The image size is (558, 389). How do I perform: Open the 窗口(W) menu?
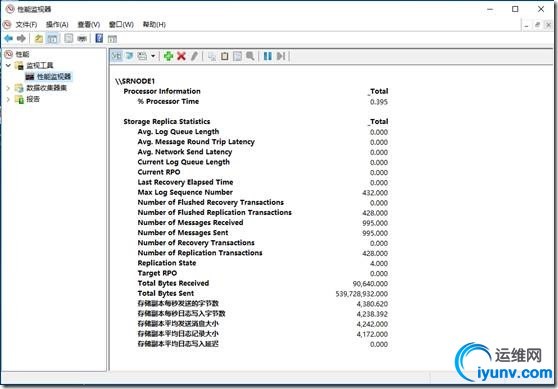click(121, 24)
